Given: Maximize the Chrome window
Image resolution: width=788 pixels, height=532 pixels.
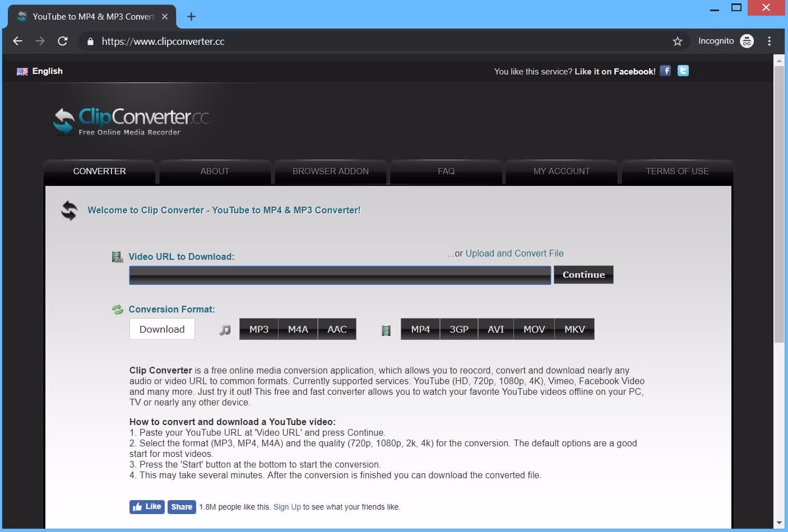Looking at the screenshot, I should tap(737, 8).
